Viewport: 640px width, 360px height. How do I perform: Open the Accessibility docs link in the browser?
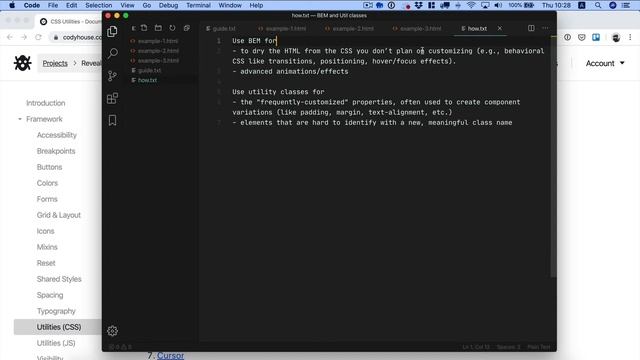point(57,135)
